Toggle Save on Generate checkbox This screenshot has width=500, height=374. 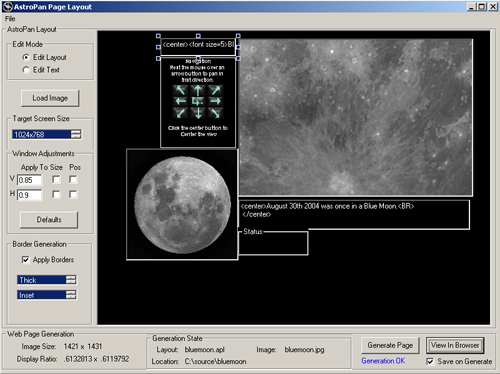point(430,361)
